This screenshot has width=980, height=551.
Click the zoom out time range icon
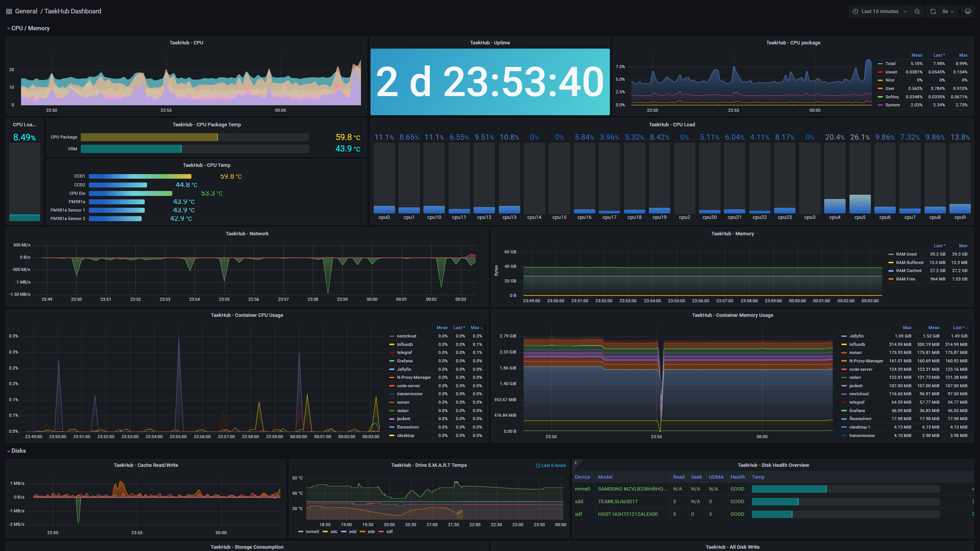pos(917,11)
